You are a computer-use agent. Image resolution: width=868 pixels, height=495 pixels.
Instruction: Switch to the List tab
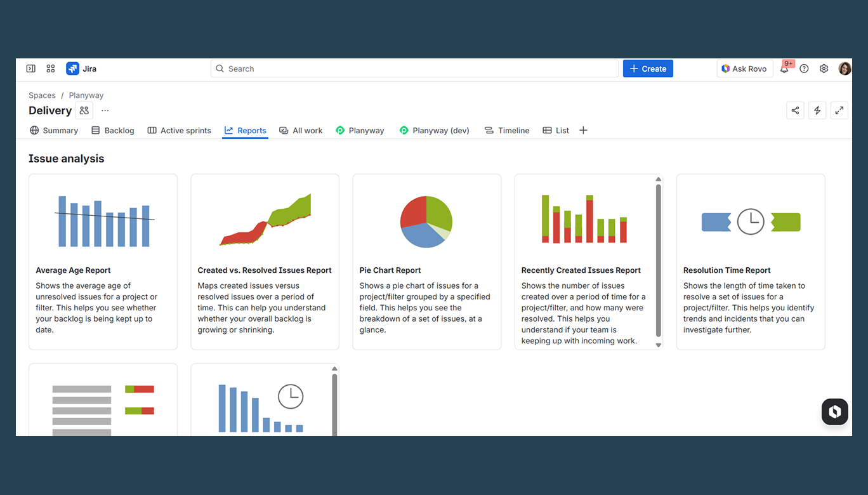tap(556, 130)
